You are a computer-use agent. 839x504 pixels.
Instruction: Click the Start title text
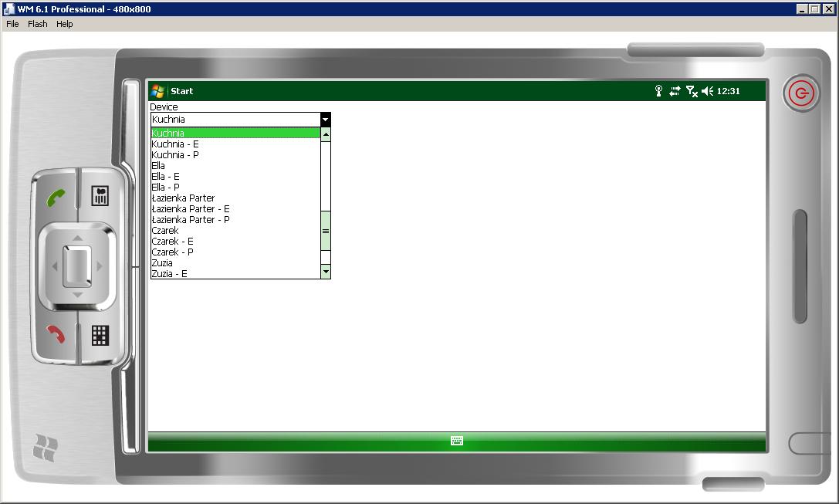(182, 91)
